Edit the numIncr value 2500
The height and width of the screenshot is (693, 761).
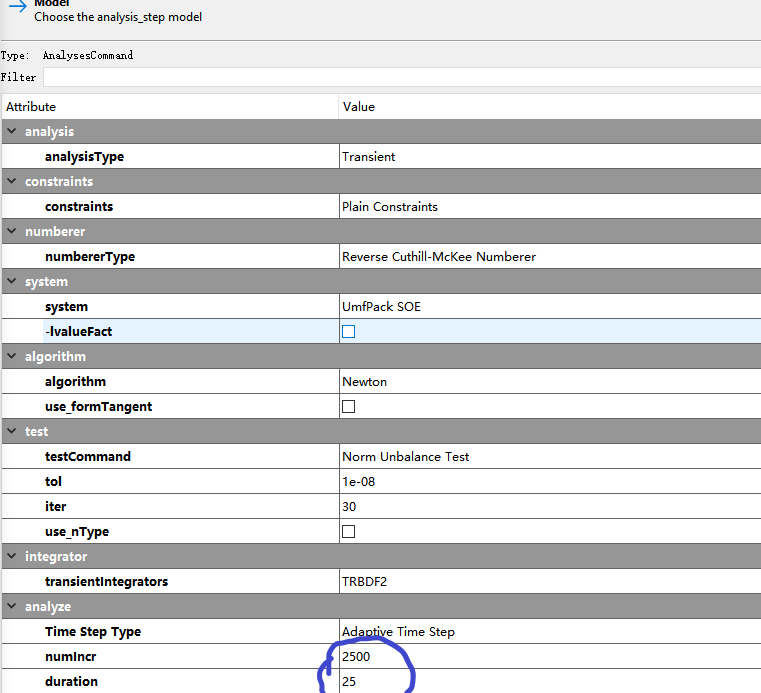point(356,657)
